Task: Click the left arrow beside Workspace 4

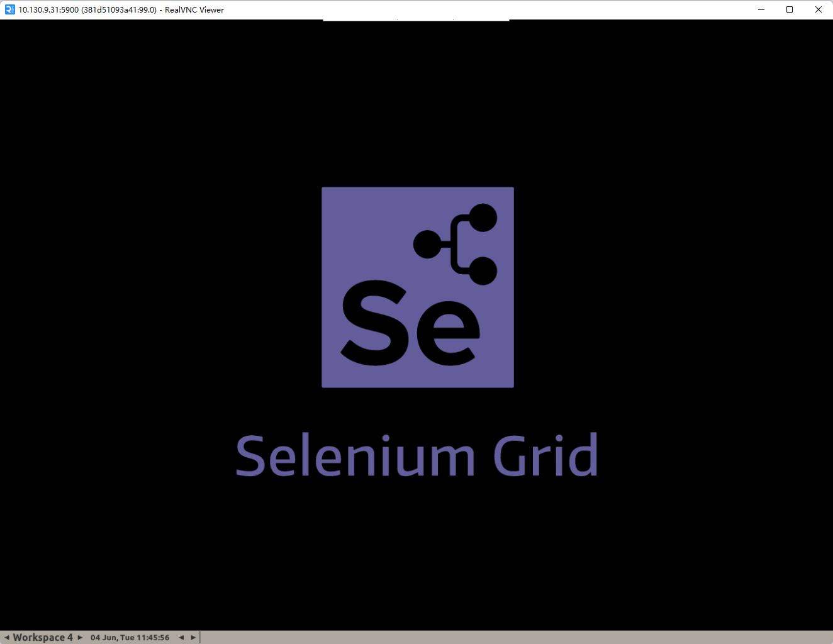Action: click(x=6, y=636)
